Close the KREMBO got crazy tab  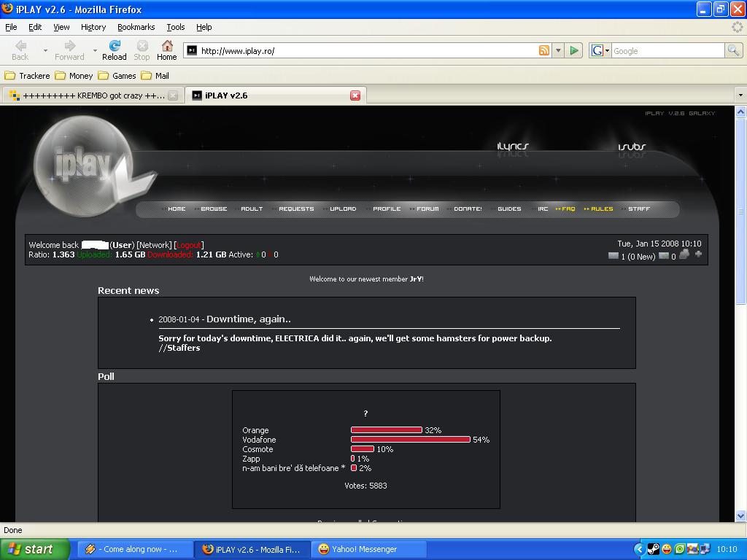[x=173, y=96]
